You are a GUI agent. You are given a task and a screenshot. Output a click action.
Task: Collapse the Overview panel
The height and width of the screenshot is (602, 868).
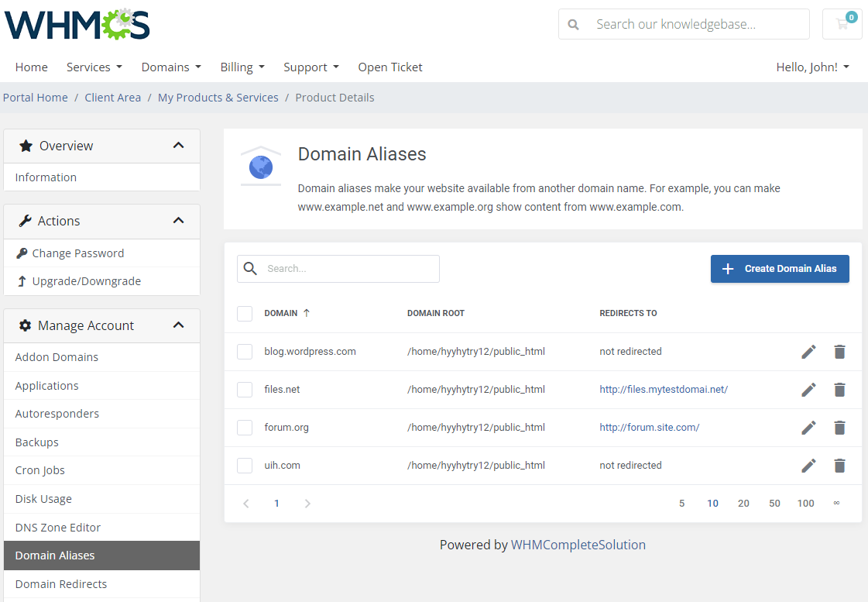click(x=178, y=146)
